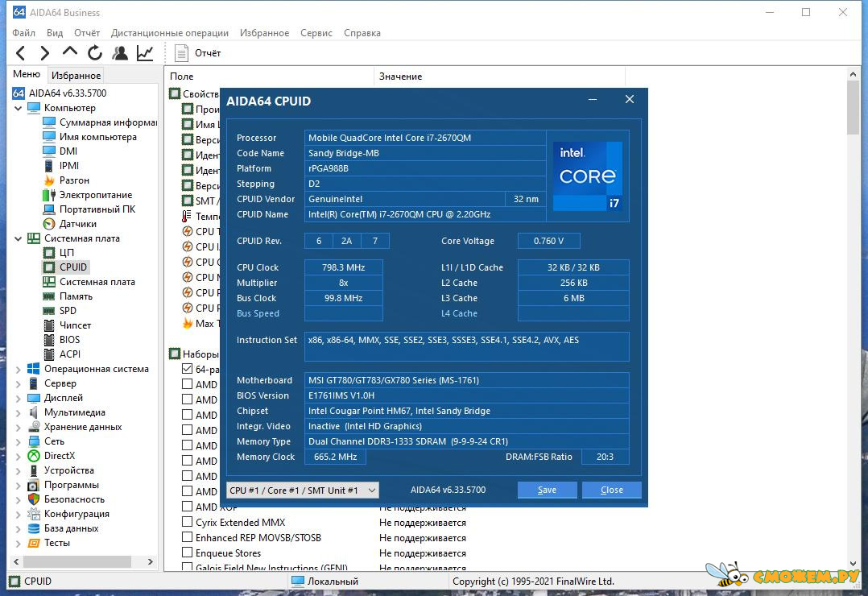Expand the Сервер tree node
Screen dimensions: 868x596
tap(19, 384)
